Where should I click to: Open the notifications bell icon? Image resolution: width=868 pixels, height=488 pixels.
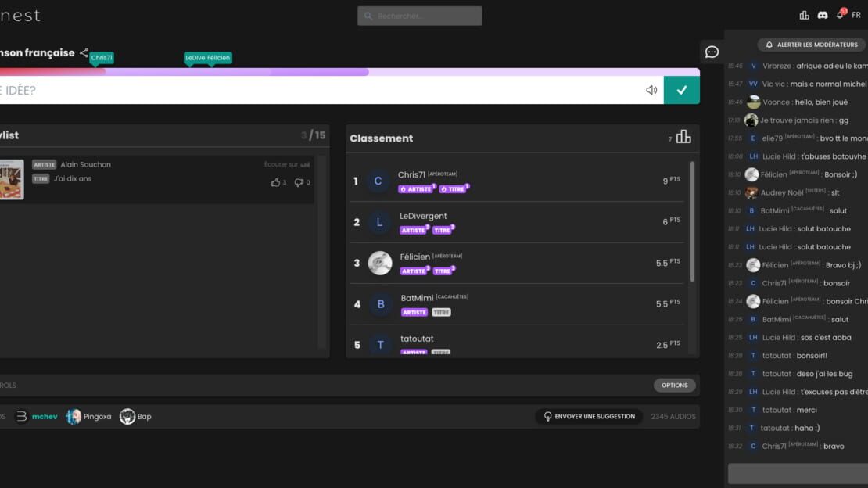click(x=841, y=14)
